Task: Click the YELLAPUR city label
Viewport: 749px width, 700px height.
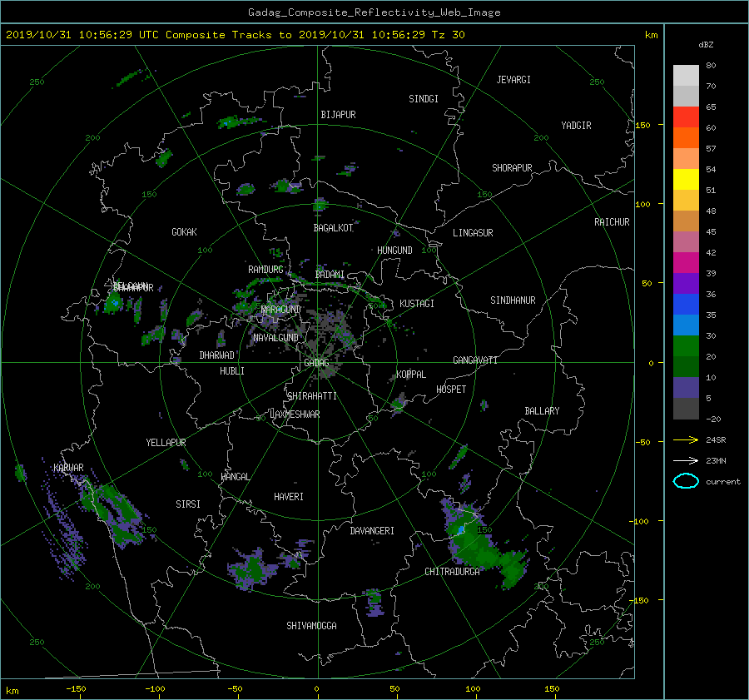Action: (x=166, y=443)
